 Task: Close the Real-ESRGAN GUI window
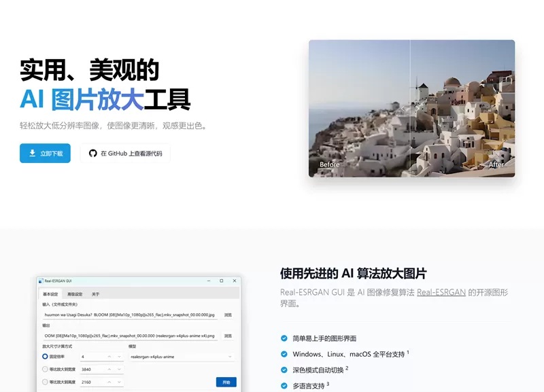point(235,281)
